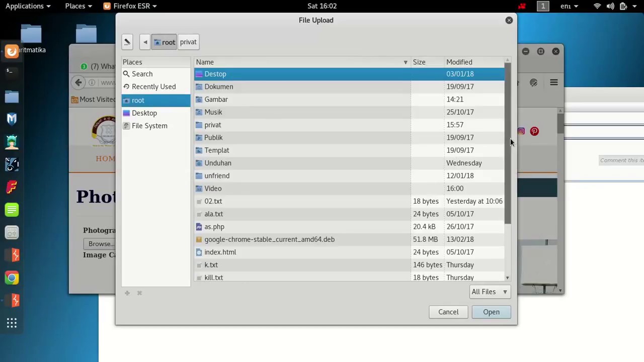The image size is (644, 362).
Task: Sort files by the Size column
Action: coord(419,62)
